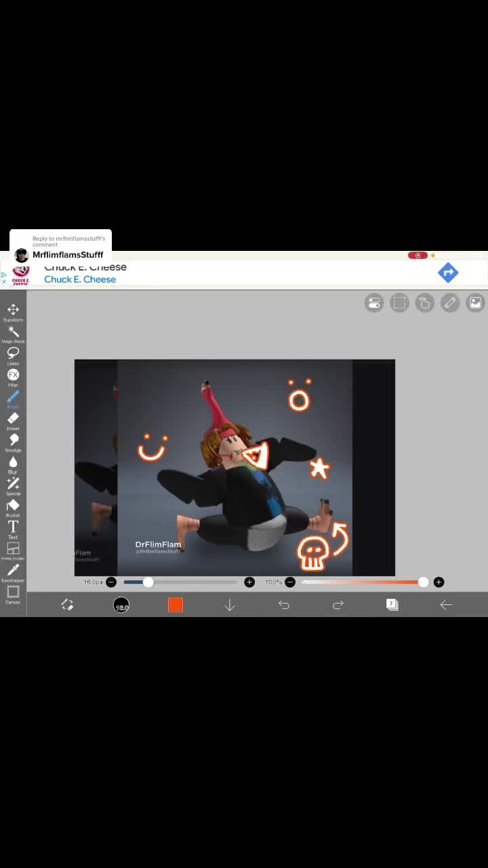This screenshot has height=868, width=488.
Task: Decrease brush size with minus button
Action: pyautogui.click(x=111, y=582)
